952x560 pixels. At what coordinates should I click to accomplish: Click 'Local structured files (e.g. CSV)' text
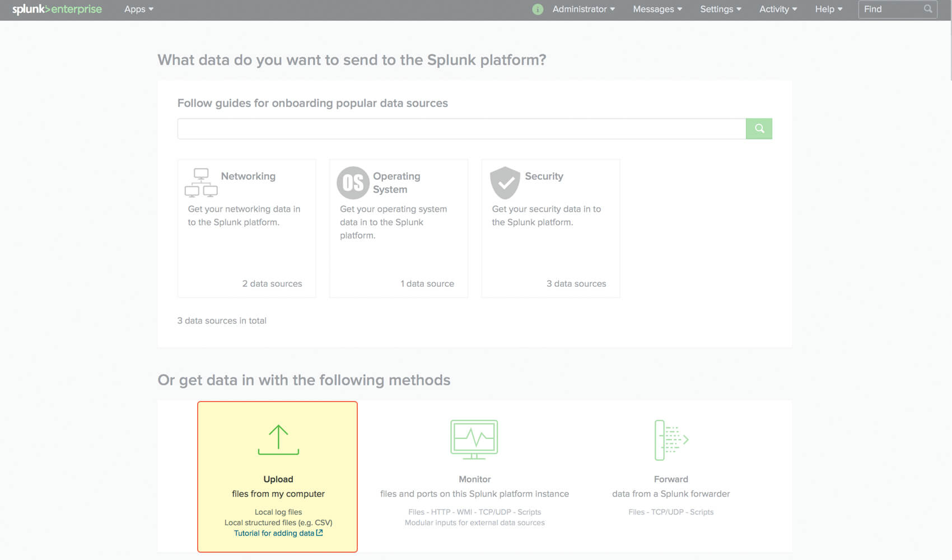[278, 522]
